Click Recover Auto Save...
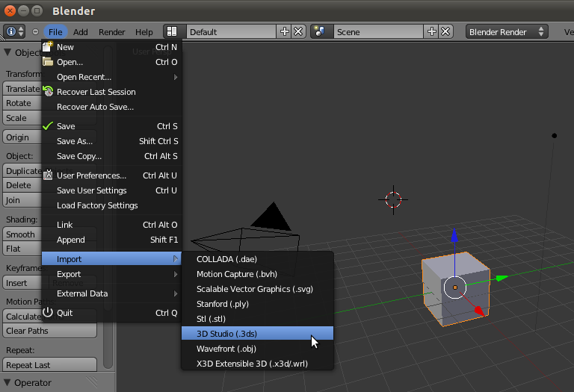 pos(111,107)
